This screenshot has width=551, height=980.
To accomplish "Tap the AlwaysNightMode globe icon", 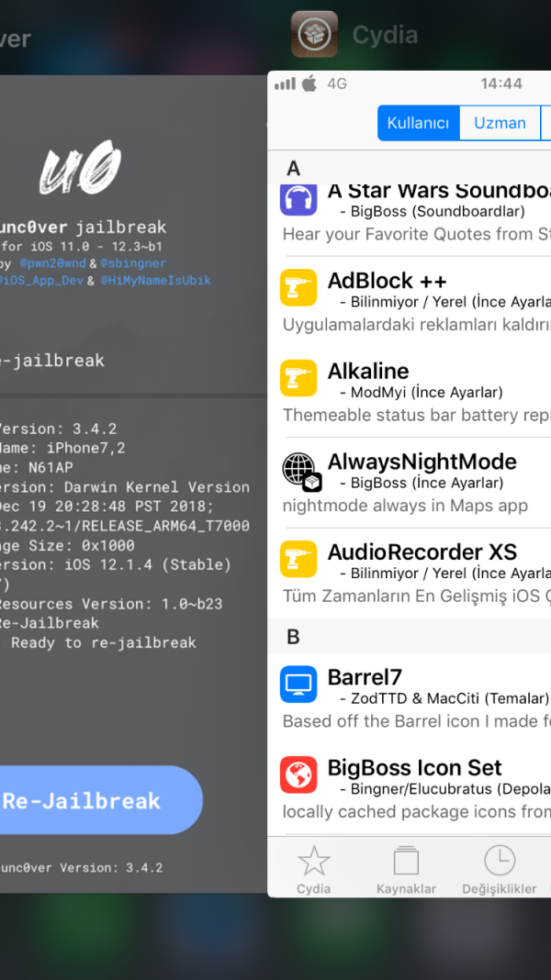I will point(299,469).
